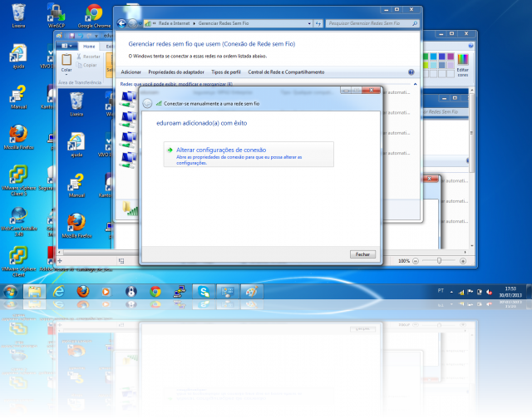The height and width of the screenshot is (419, 532).
Task: Open Google Chrome desktop shortcut
Action: pos(94,16)
